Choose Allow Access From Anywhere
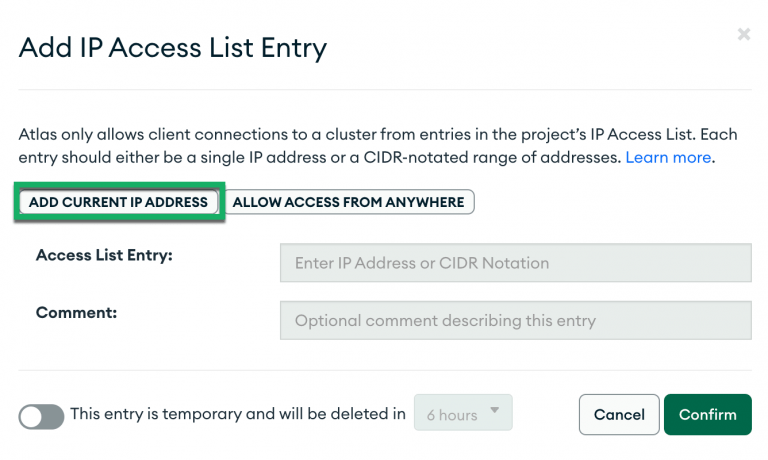Image resolution: width=768 pixels, height=460 pixels. (x=348, y=202)
